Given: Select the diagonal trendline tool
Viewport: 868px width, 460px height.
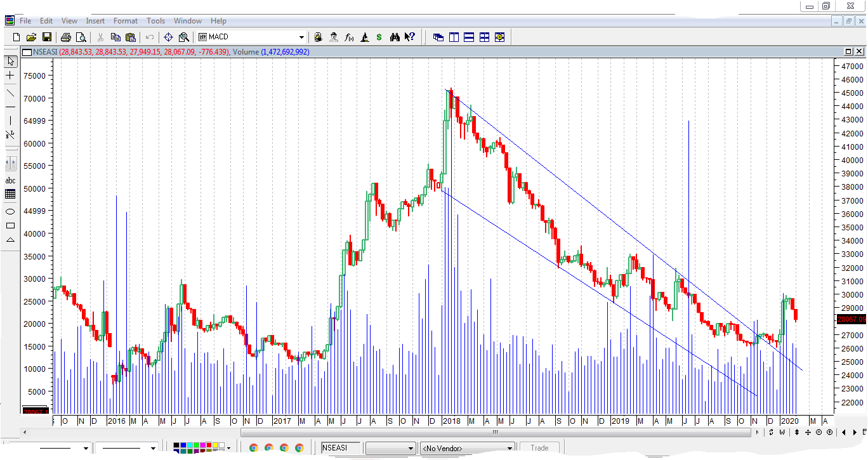Looking at the screenshot, I should pos(10,93).
